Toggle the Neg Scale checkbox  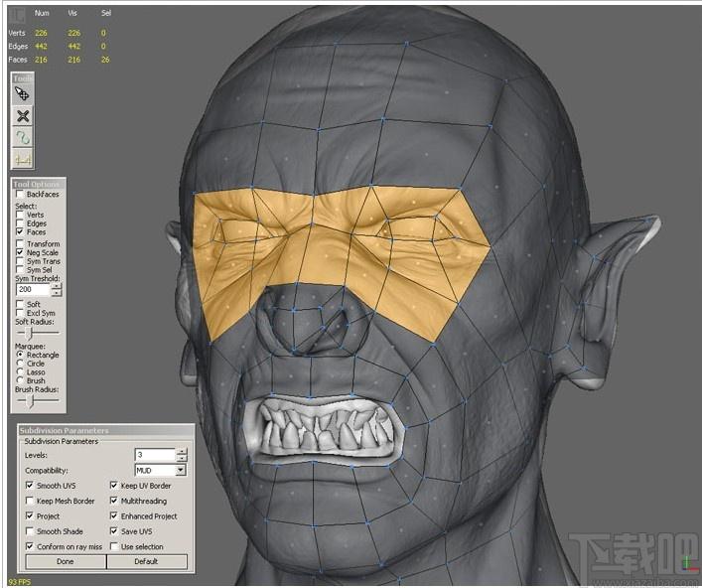[x=20, y=252]
